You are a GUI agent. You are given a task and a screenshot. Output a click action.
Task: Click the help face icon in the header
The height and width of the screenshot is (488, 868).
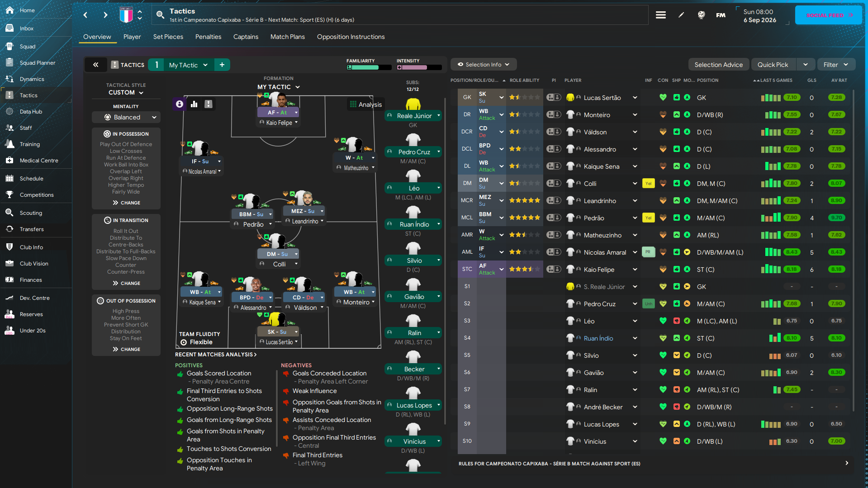(701, 15)
